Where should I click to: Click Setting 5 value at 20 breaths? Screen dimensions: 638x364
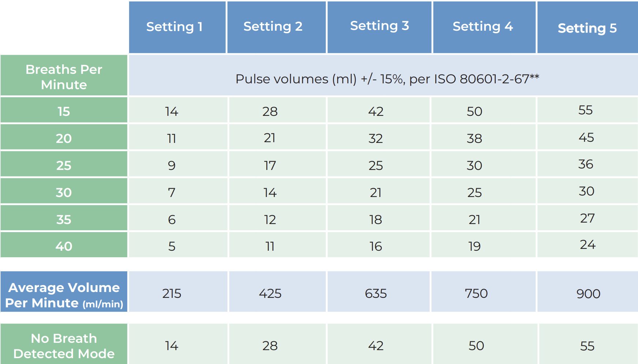[x=586, y=137]
